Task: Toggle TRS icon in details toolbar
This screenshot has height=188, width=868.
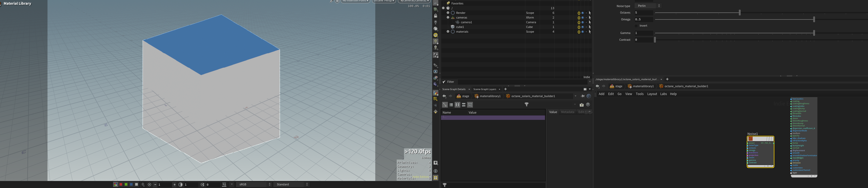Action: coord(470,105)
